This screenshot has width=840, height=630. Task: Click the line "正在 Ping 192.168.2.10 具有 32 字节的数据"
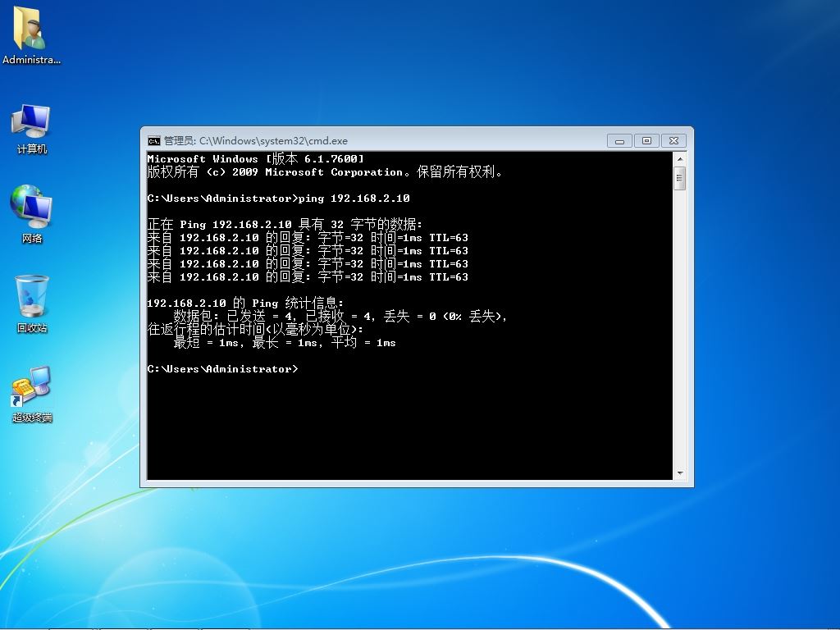(x=285, y=224)
